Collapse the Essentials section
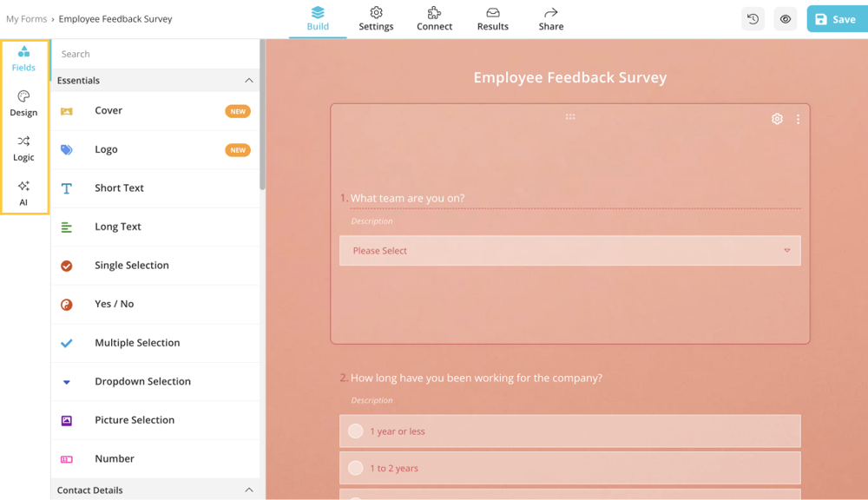The image size is (868, 500). tap(250, 80)
